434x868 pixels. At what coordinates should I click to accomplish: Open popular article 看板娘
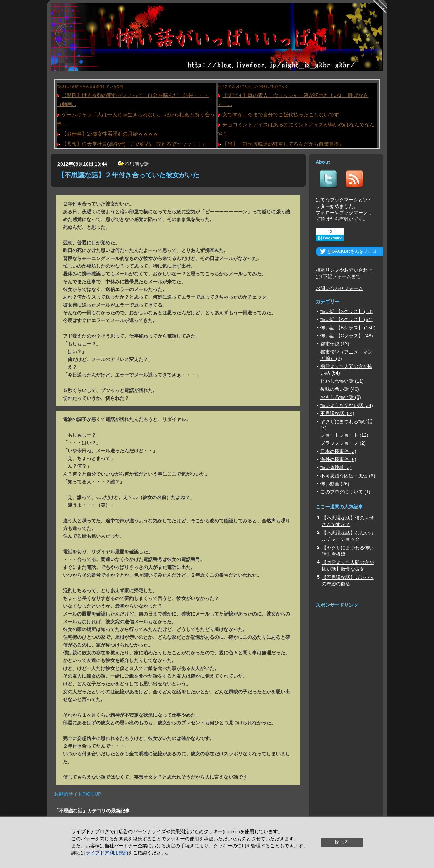click(348, 551)
